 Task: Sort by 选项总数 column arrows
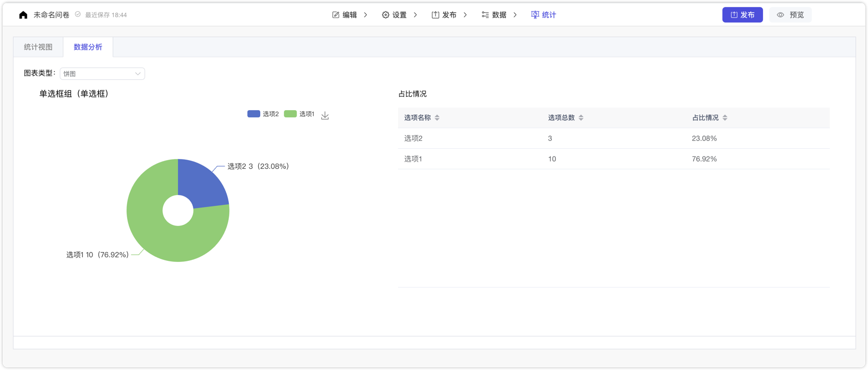(x=581, y=118)
